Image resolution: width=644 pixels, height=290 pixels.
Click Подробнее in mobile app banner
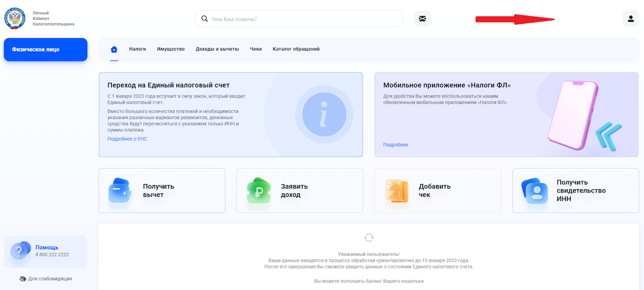(x=395, y=145)
